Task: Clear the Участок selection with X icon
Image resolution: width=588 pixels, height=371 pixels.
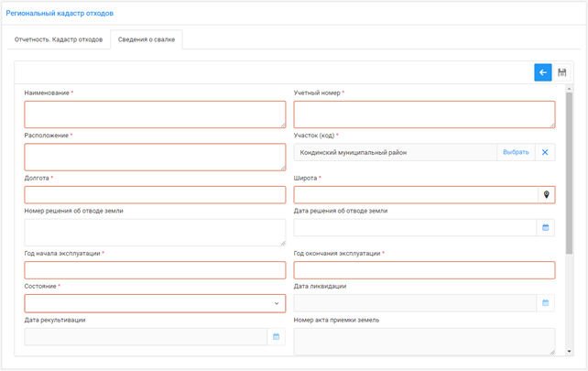Action: 545,152
